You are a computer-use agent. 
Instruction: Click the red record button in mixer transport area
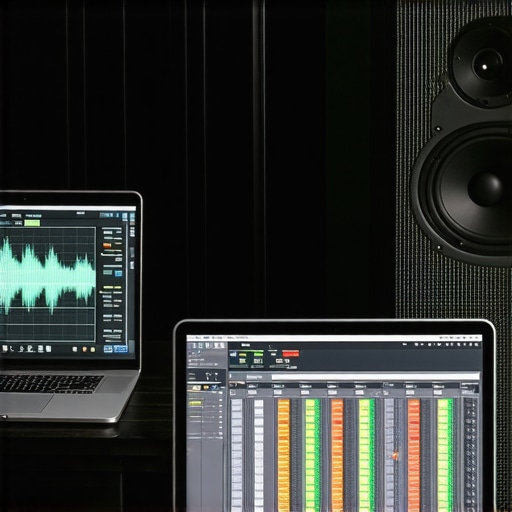click(290, 353)
